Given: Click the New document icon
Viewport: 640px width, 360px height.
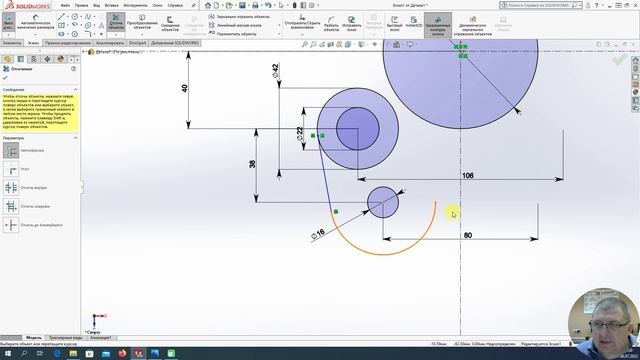Looking at the screenshot, I should pyautogui.click(x=216, y=5).
